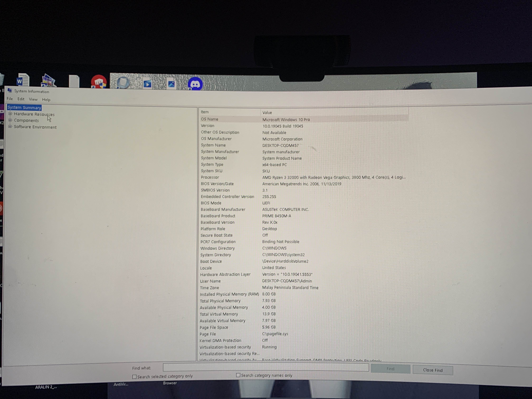The image size is (532, 399).
Task: Select the Windows Directory row
Action: coord(304,248)
